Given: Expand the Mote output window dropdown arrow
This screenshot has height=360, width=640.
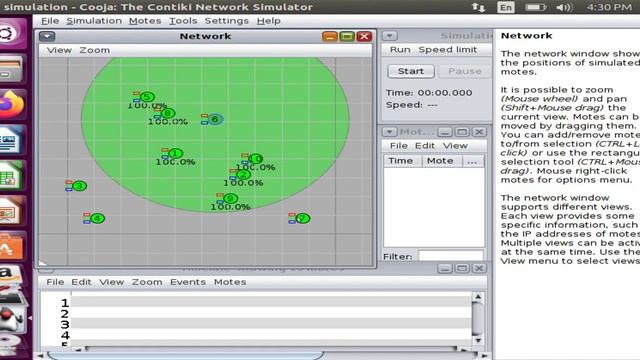Looking at the screenshot, I should tap(389, 132).
